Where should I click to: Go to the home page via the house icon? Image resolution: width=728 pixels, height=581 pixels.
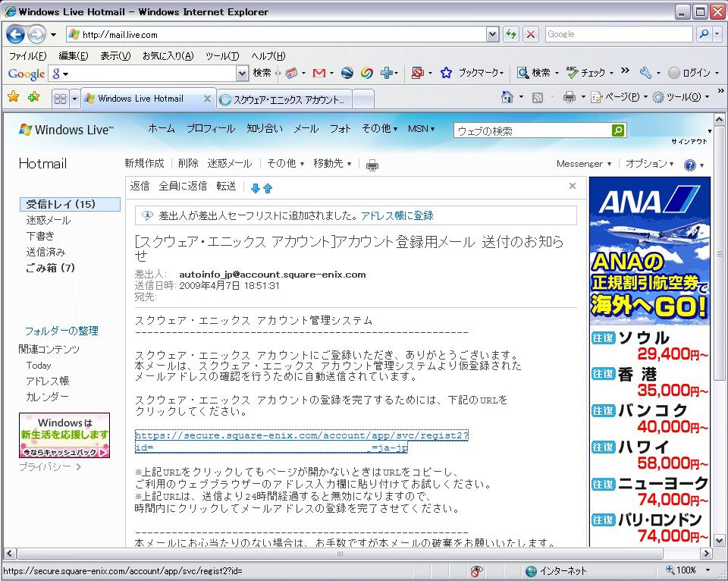click(507, 96)
